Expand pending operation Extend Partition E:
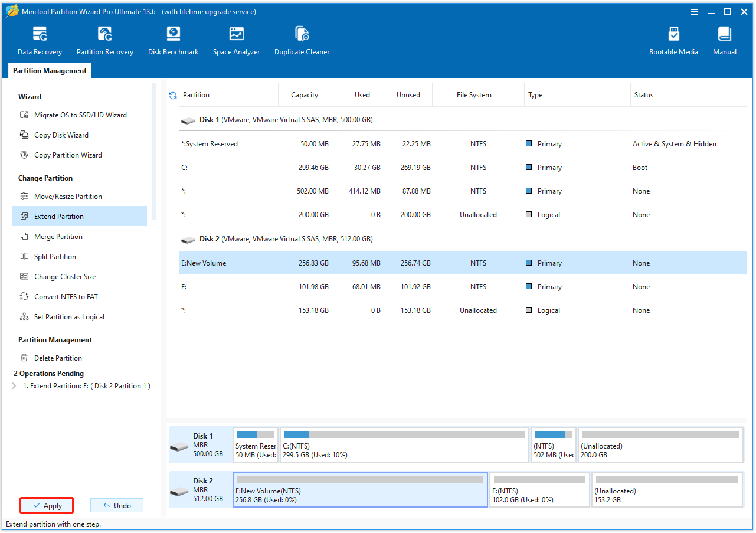This screenshot has height=533, width=756. click(14, 386)
